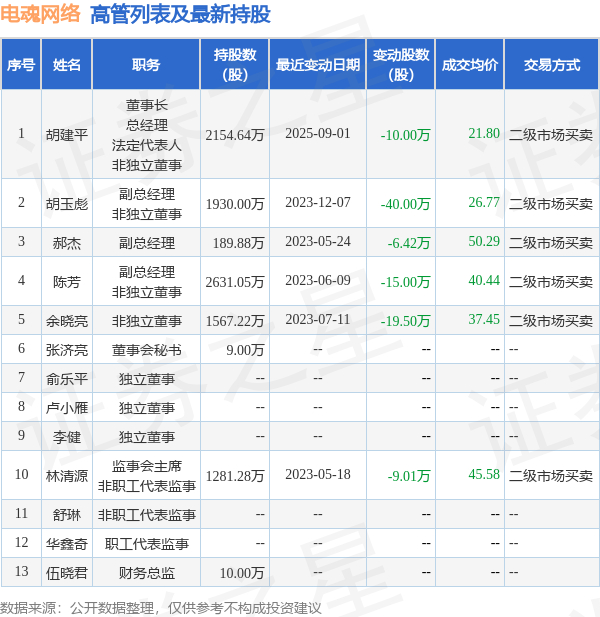Select the name 陈芳
Image resolution: width=600 pixels, height=617 pixels.
[66, 282]
